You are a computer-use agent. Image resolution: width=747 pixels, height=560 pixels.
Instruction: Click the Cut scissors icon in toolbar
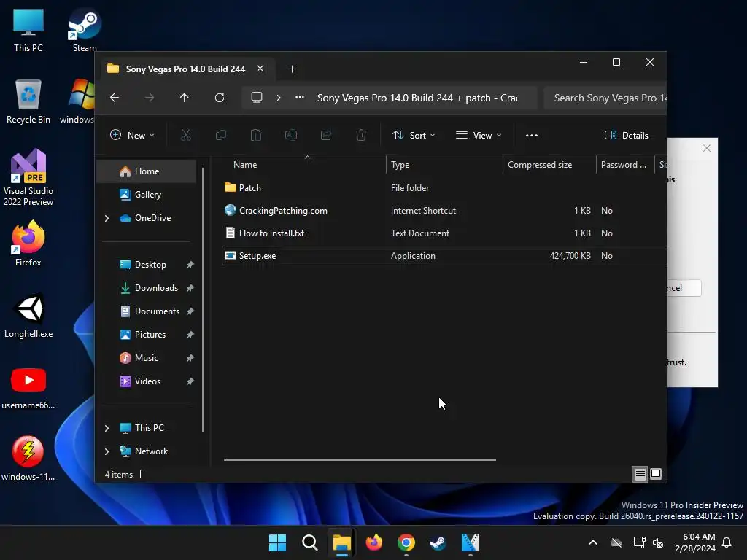point(186,135)
